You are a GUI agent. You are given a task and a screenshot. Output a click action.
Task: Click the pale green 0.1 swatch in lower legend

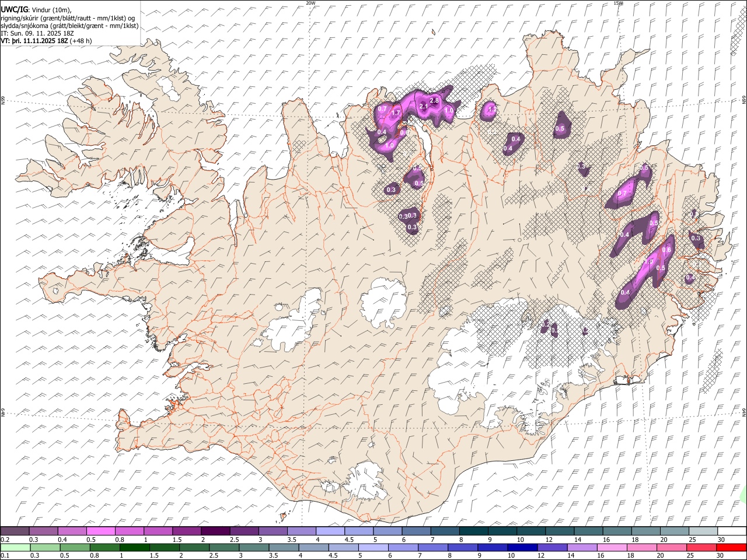(15, 547)
